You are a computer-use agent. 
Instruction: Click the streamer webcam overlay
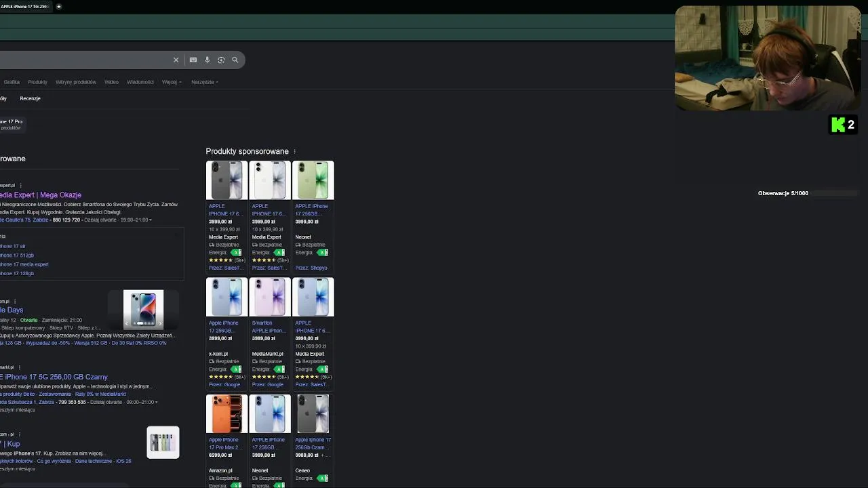[x=768, y=58]
